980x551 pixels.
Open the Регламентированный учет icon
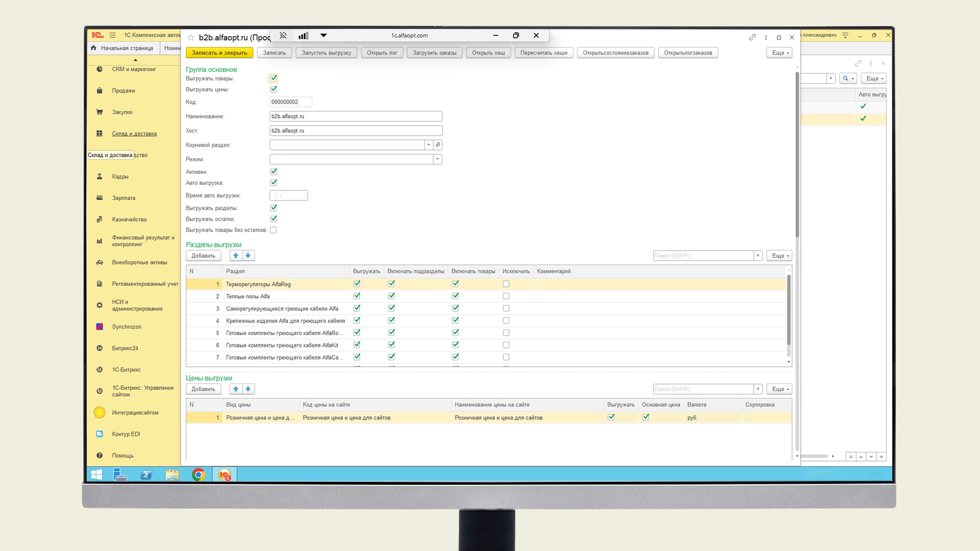(100, 284)
